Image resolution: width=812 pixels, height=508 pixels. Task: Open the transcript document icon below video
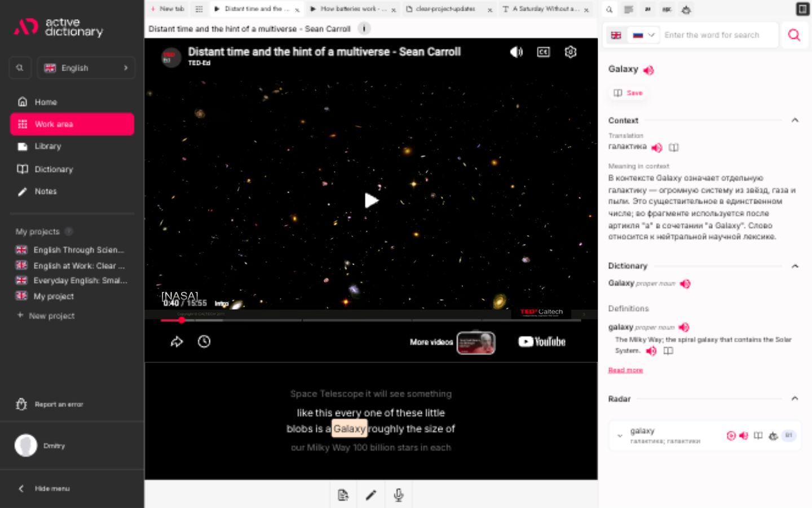tap(343, 495)
